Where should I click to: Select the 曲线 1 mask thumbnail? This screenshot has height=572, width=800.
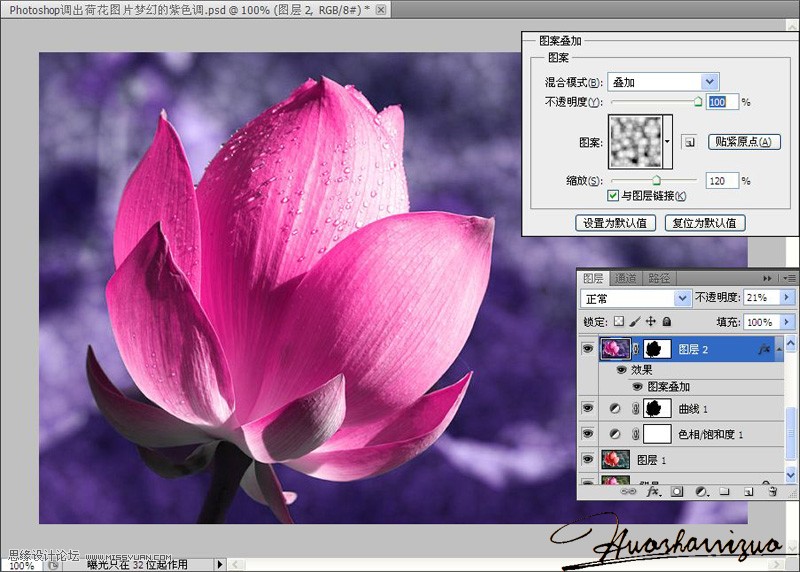coord(657,409)
